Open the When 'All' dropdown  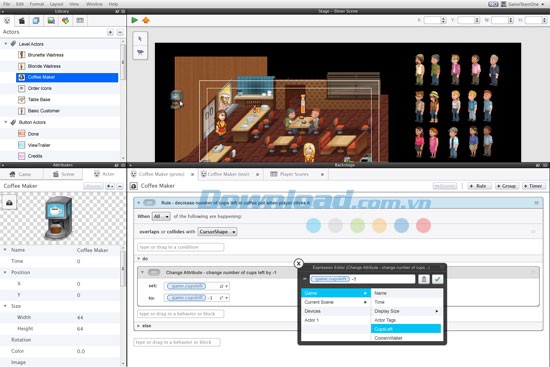[161, 216]
